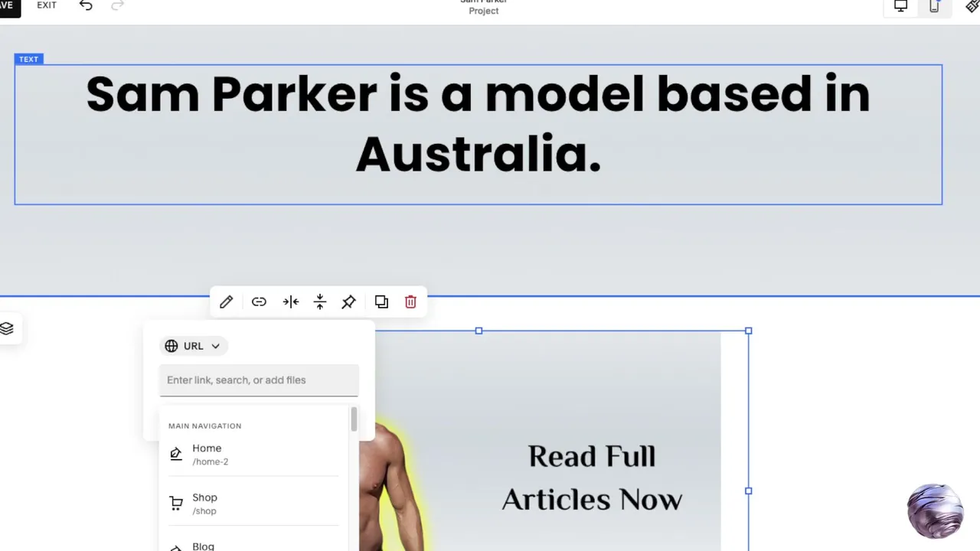980x551 pixels.
Task: Click the greyed redo arrow icon
Action: (x=117, y=5)
